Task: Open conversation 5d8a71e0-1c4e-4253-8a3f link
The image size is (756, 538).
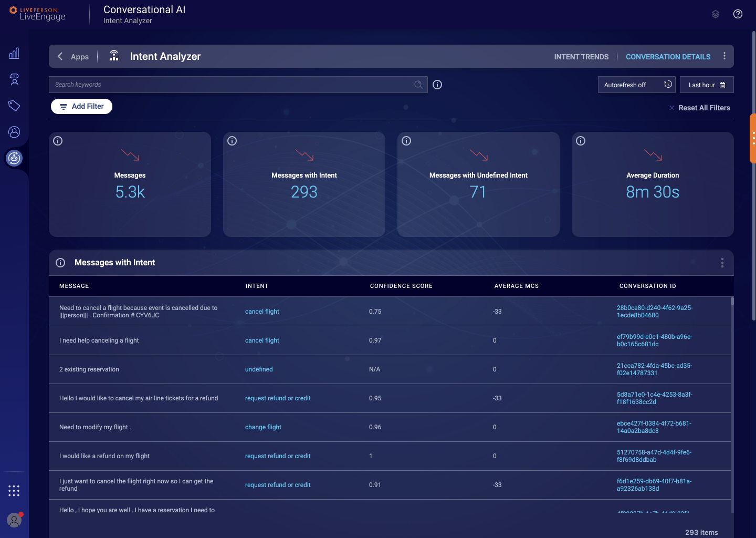Action: pos(655,398)
